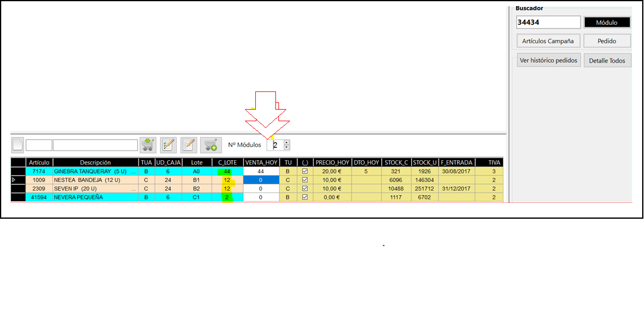
Task: Click the entry date 30/08/2017
Action: pos(456,171)
